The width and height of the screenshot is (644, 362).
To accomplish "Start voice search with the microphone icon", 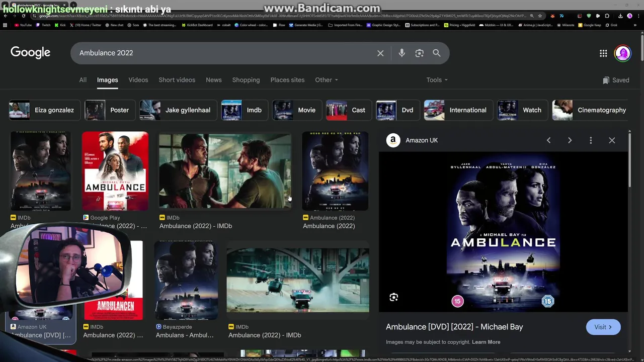I will pyautogui.click(x=401, y=53).
